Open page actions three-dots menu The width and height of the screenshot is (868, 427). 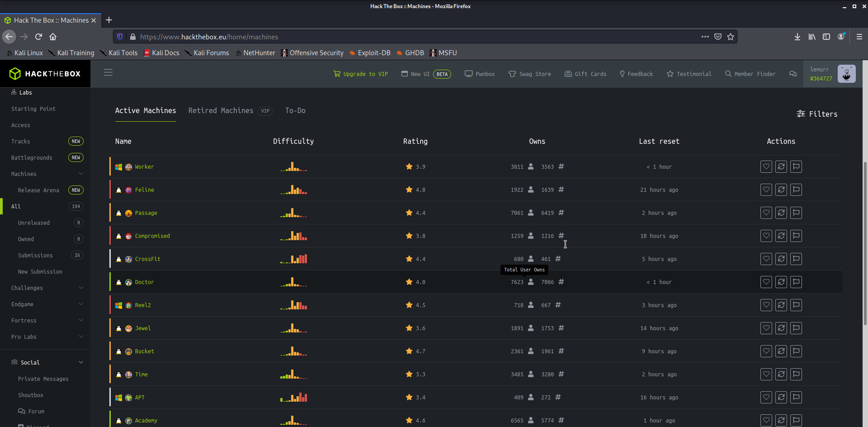point(705,37)
